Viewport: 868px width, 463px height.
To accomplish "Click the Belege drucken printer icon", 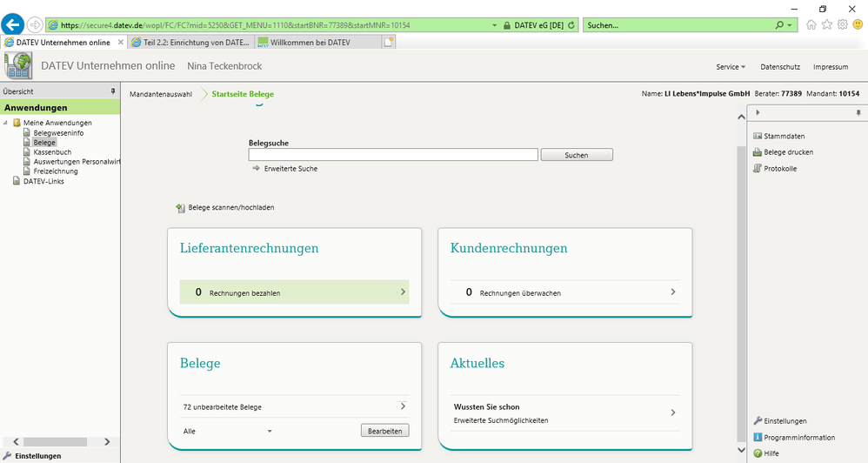I will point(758,151).
